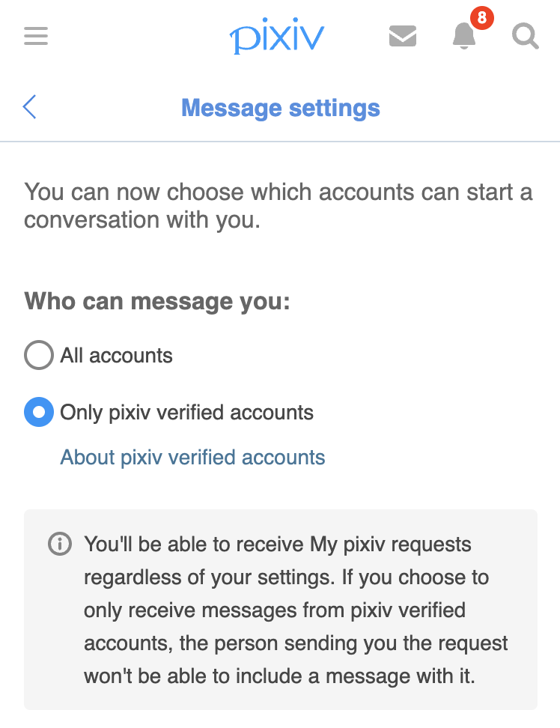Restrict messaging to verified accounts only

[38, 412]
